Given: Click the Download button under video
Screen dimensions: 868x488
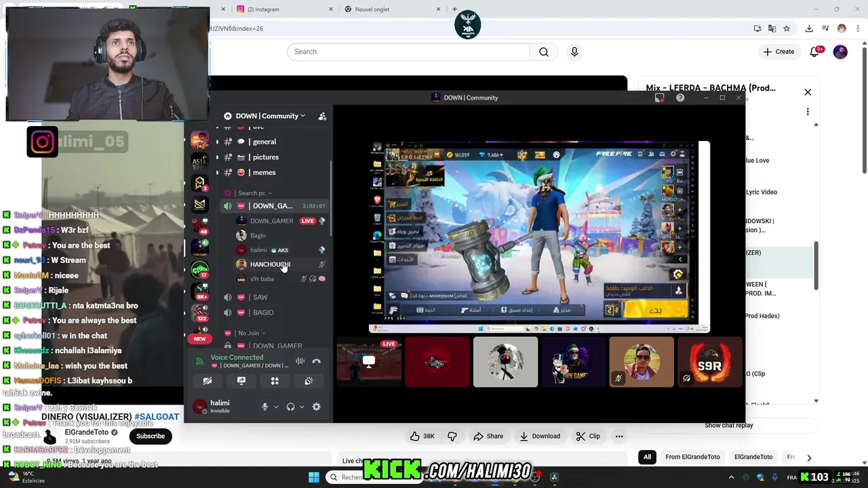Looking at the screenshot, I should [540, 436].
